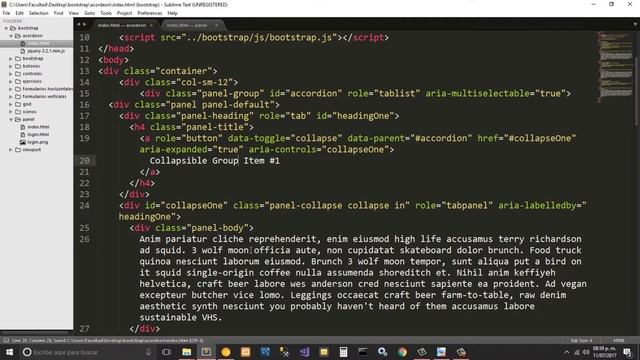This screenshot has width=640, height=360.
Task: Open the tab list dropdown arrow
Action: point(635,24)
